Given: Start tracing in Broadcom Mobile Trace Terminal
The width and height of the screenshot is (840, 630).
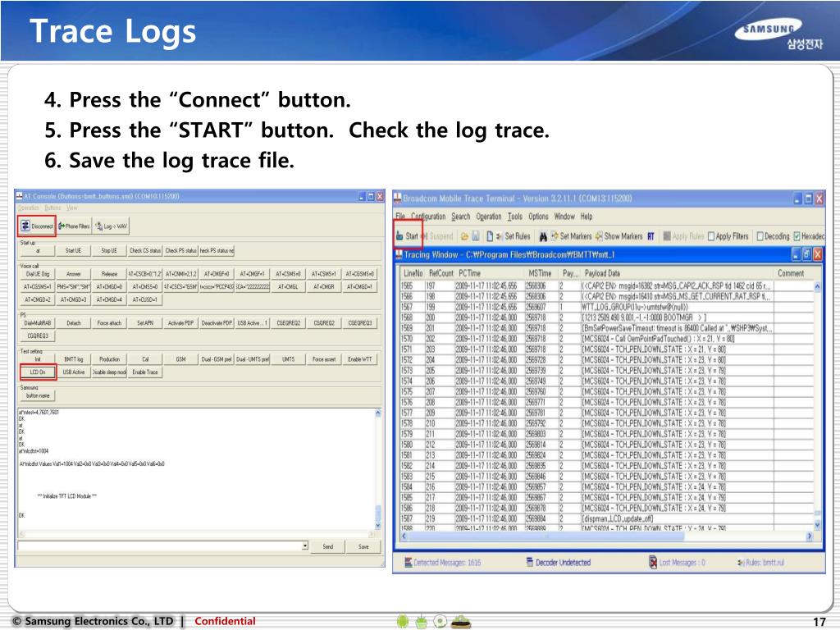Looking at the screenshot, I should click(408, 235).
